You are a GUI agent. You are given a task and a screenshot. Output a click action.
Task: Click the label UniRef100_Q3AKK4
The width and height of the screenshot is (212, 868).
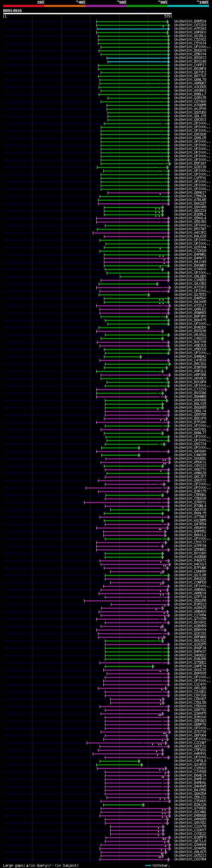tap(190, 845)
